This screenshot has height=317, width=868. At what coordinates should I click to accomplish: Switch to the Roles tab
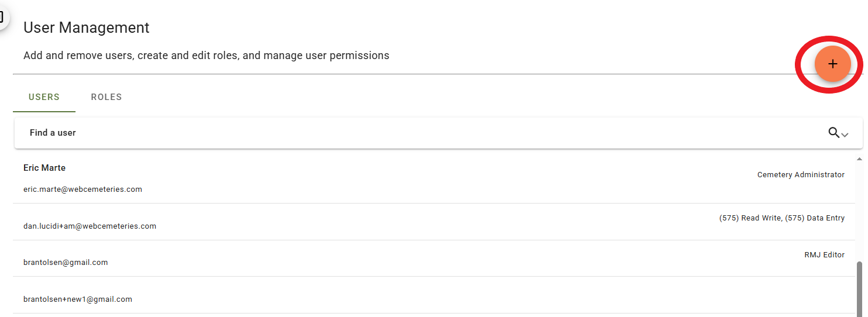coord(107,97)
